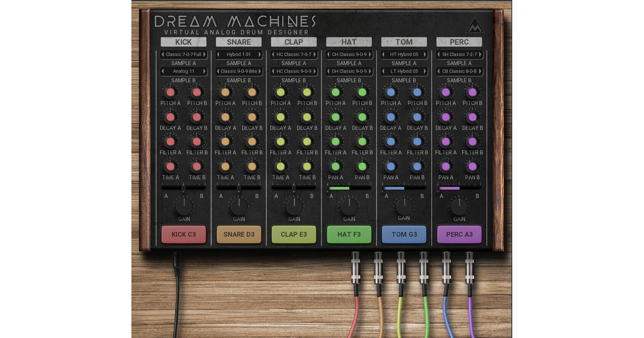Trigger the CLAP E3 pad

click(294, 234)
